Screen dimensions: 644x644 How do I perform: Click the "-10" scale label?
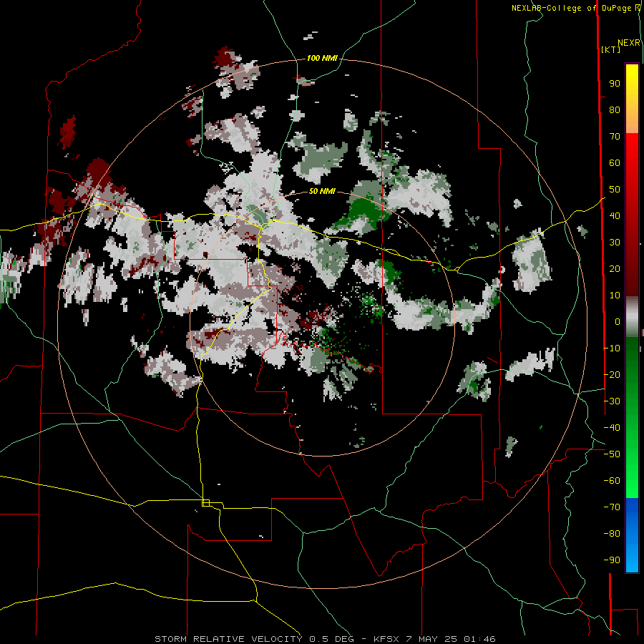tap(612, 348)
